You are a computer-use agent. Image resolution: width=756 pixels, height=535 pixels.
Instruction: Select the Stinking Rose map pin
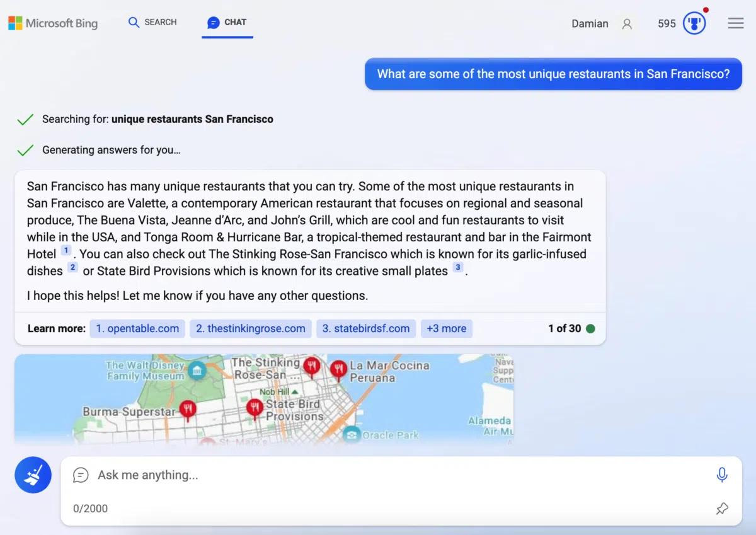click(x=311, y=365)
